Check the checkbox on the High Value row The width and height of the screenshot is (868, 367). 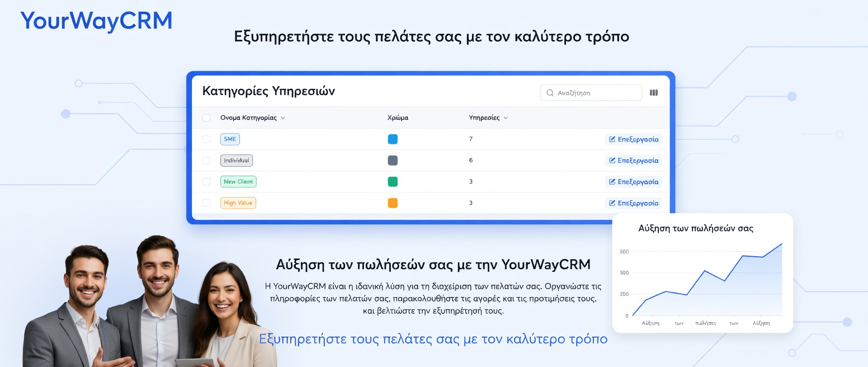[x=206, y=203]
